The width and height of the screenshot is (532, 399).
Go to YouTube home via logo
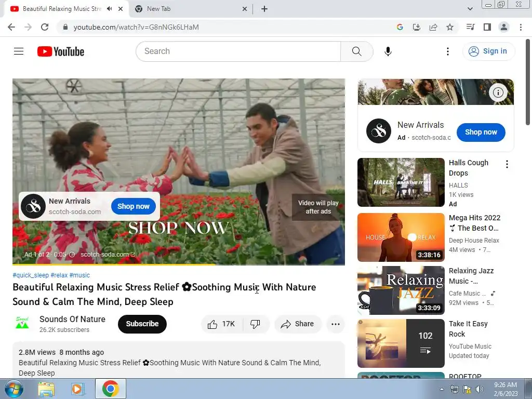click(61, 51)
